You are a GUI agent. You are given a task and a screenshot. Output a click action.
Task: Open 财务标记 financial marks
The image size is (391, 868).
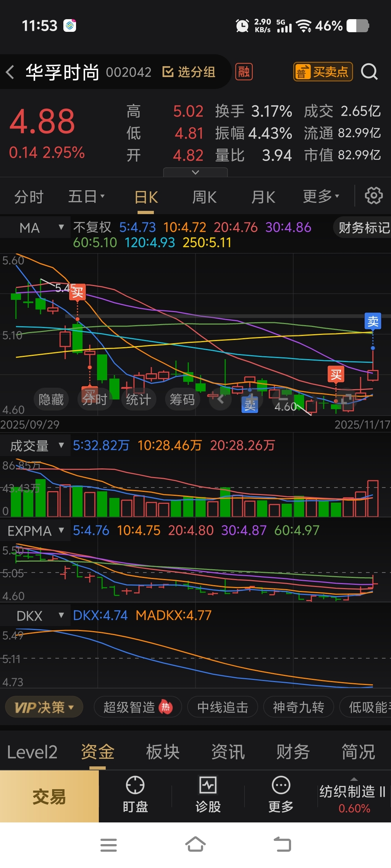[x=362, y=227]
